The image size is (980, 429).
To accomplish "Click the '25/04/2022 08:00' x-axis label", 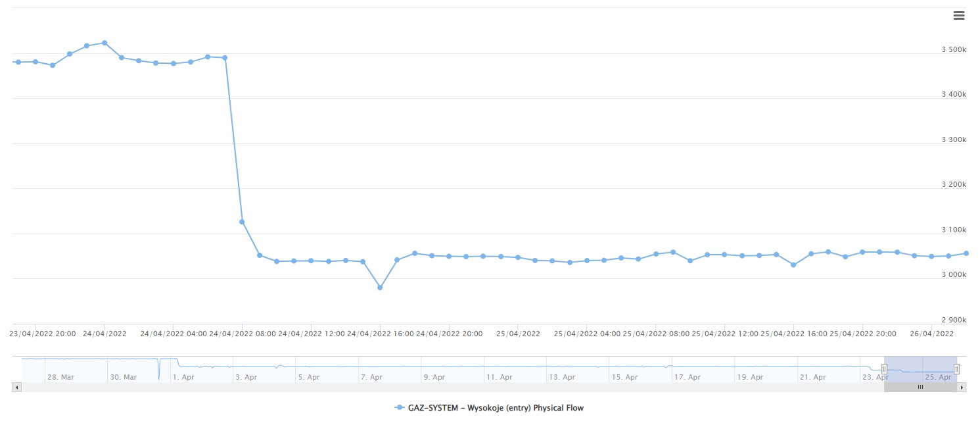I will pyautogui.click(x=656, y=334).
